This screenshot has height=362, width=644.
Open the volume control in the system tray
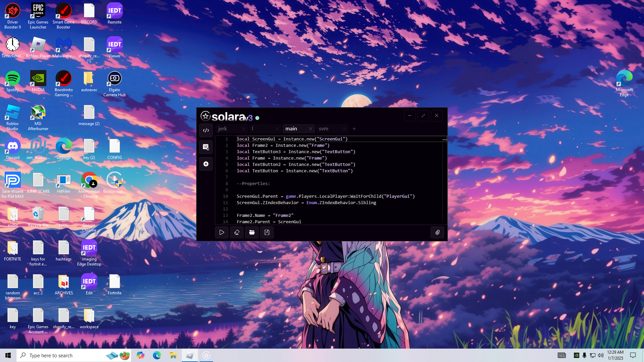[600, 355]
